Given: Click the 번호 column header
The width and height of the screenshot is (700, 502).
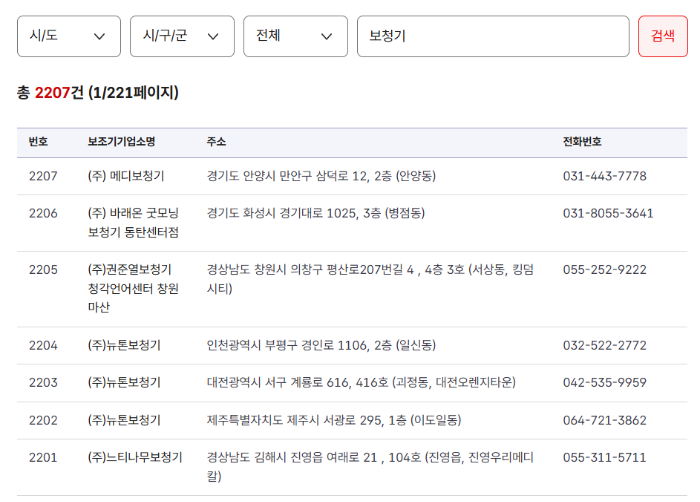Looking at the screenshot, I should pyautogui.click(x=38, y=142).
